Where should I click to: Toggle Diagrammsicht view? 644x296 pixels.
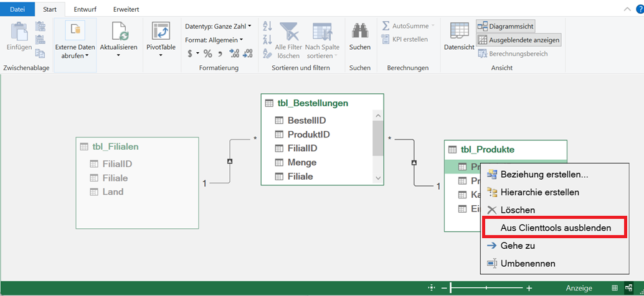click(505, 27)
